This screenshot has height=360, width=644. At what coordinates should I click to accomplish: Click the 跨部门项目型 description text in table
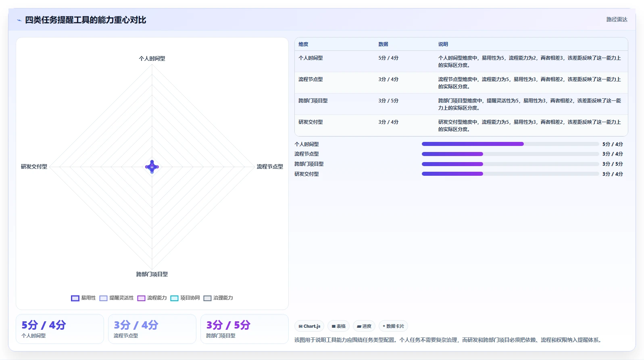pyautogui.click(x=529, y=104)
